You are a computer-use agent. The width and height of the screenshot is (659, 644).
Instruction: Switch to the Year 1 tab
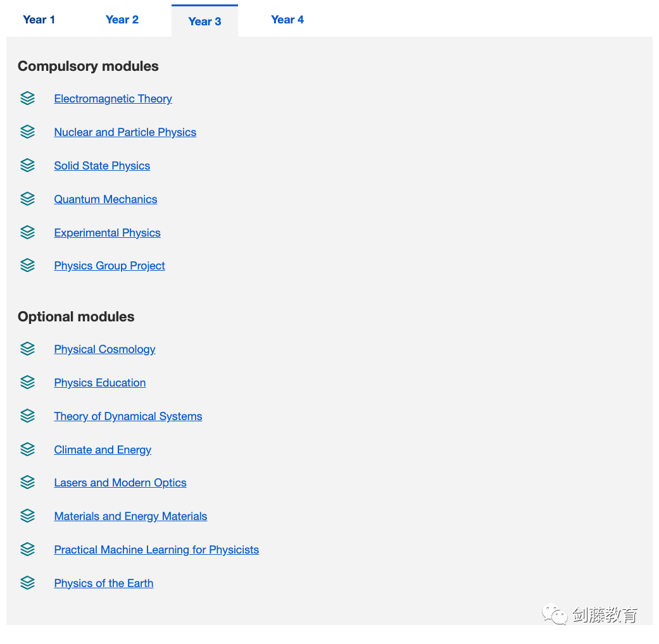(x=39, y=20)
